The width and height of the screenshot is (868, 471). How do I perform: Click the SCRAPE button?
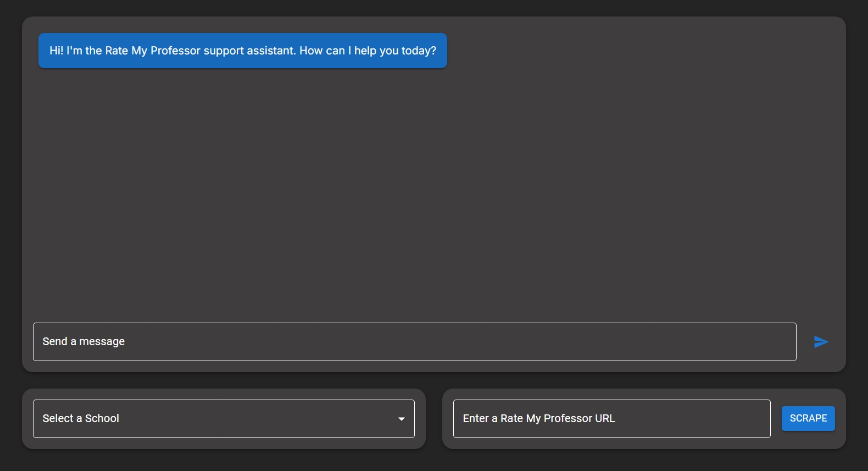[x=808, y=419]
